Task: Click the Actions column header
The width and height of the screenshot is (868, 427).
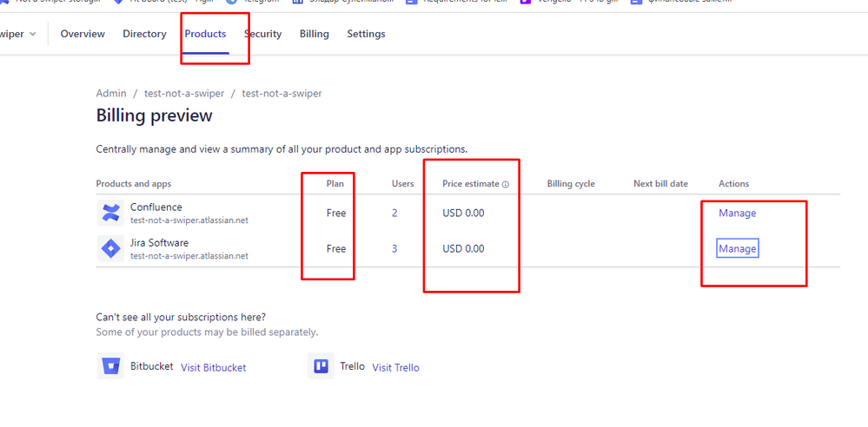Action: [734, 184]
